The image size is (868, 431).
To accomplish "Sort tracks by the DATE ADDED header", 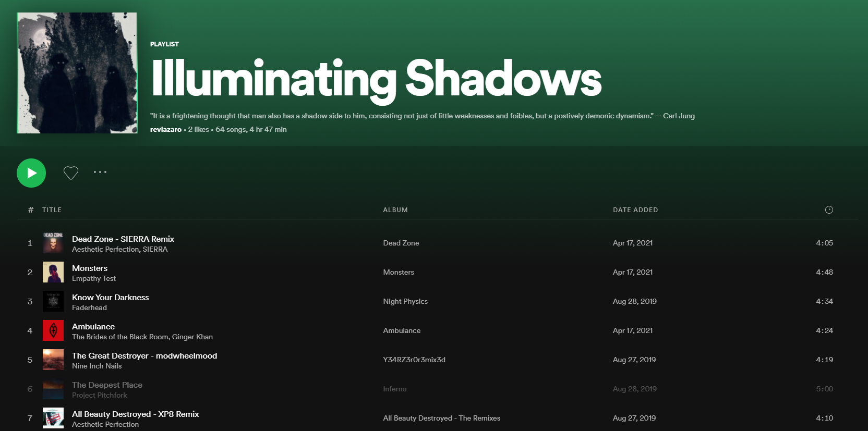I will click(x=635, y=210).
